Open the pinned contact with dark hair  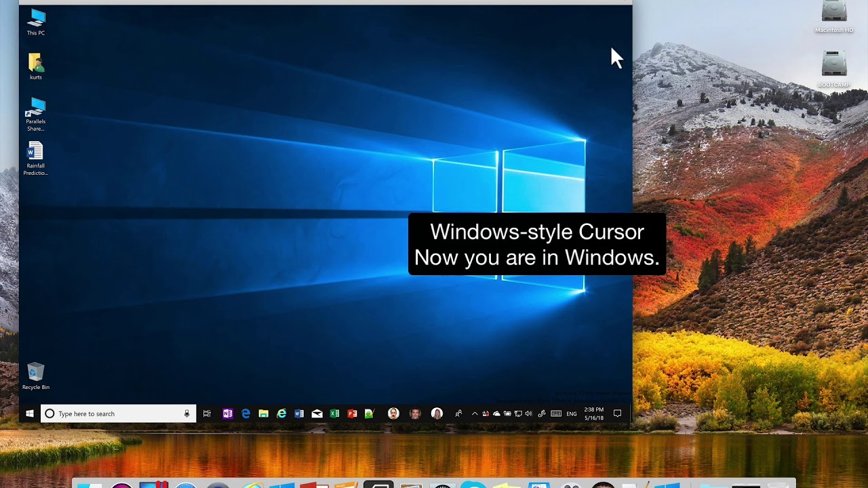[x=415, y=413]
